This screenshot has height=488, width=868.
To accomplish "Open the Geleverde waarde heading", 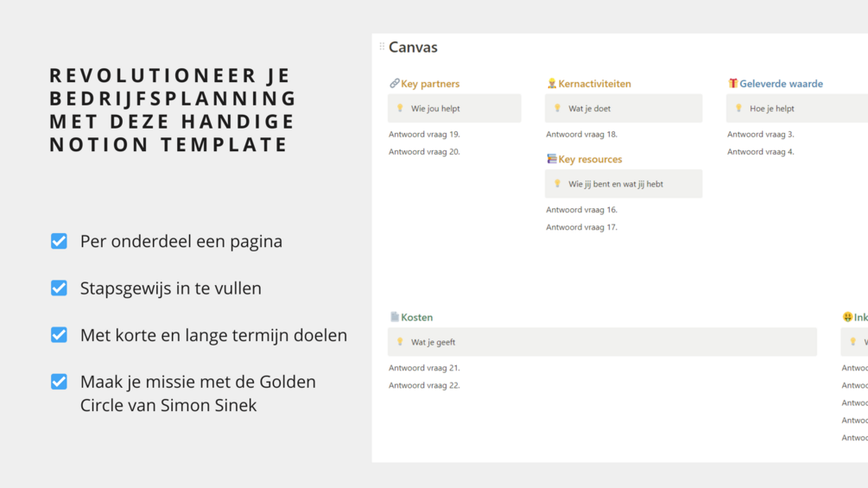I will tap(781, 84).
